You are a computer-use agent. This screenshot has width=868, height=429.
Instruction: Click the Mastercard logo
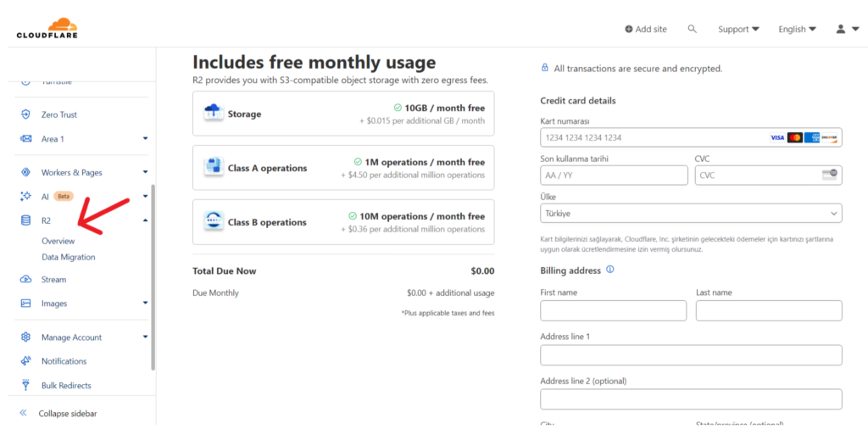[795, 137]
